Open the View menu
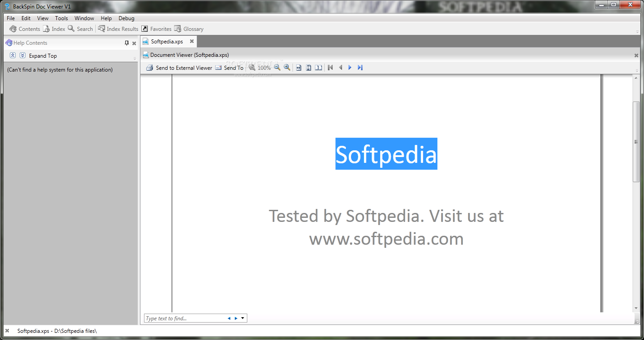This screenshot has height=340, width=644. (43, 18)
